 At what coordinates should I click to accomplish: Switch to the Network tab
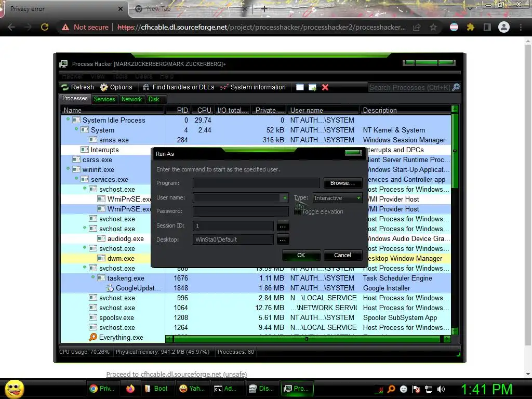(x=131, y=99)
